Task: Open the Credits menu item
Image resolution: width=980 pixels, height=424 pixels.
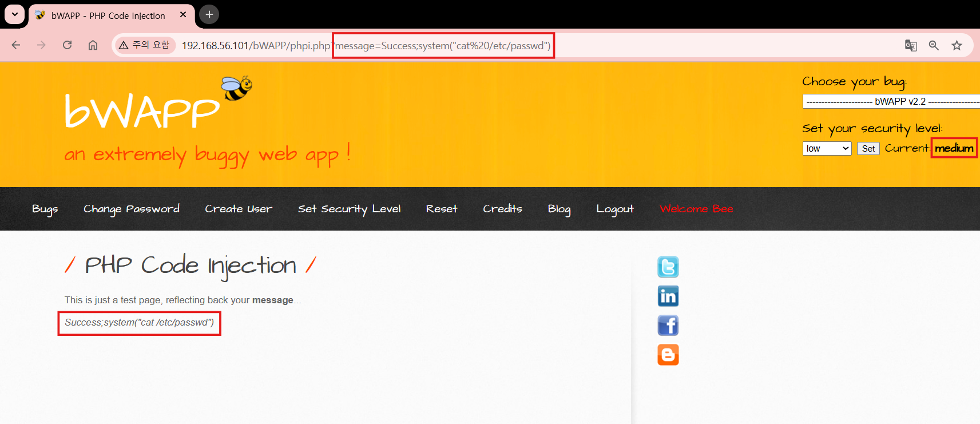Action: point(502,209)
